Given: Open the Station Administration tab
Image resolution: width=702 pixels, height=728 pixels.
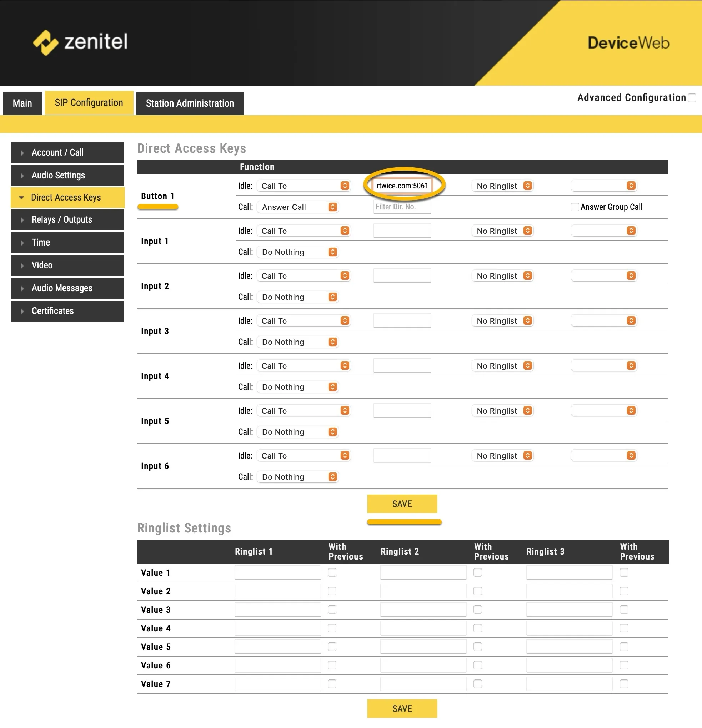Looking at the screenshot, I should (190, 103).
